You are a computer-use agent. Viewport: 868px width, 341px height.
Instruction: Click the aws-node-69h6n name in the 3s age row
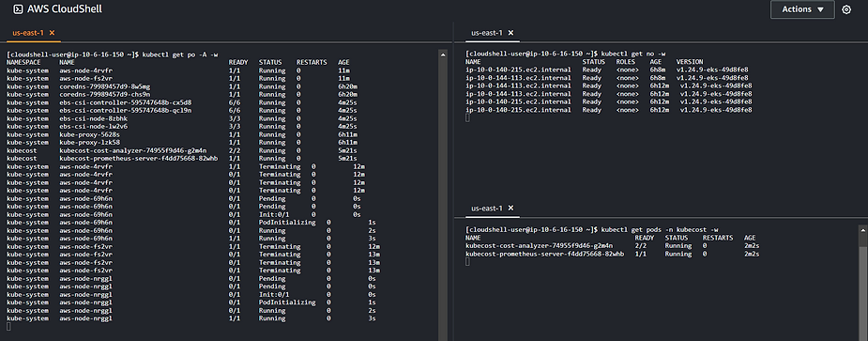(85, 239)
